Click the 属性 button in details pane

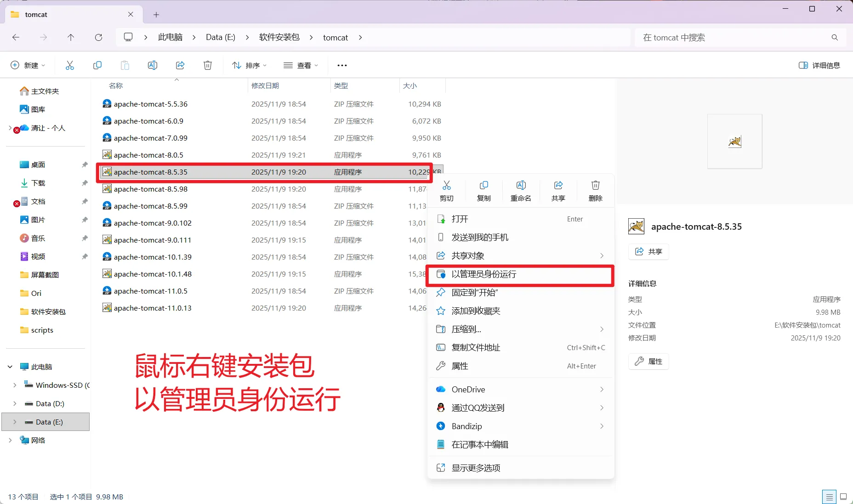[648, 362]
